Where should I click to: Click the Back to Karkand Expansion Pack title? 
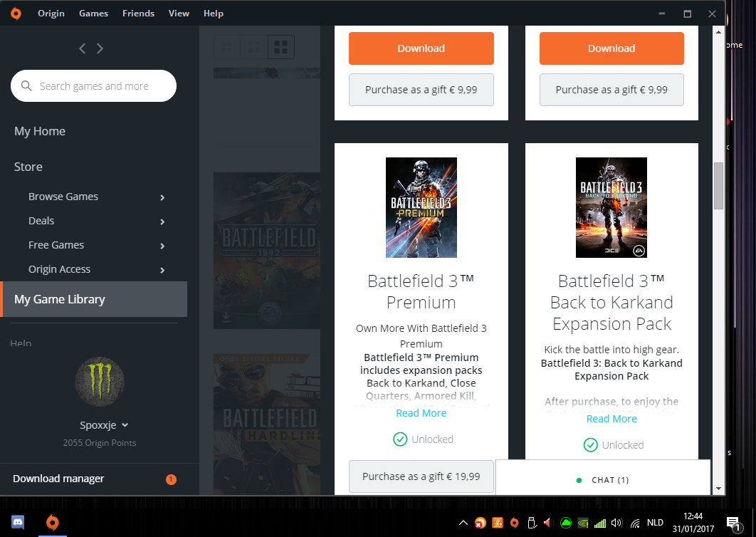[611, 302]
